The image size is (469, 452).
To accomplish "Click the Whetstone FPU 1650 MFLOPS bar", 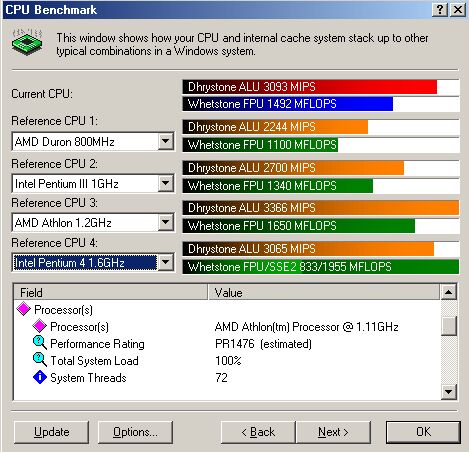I will point(299,226).
